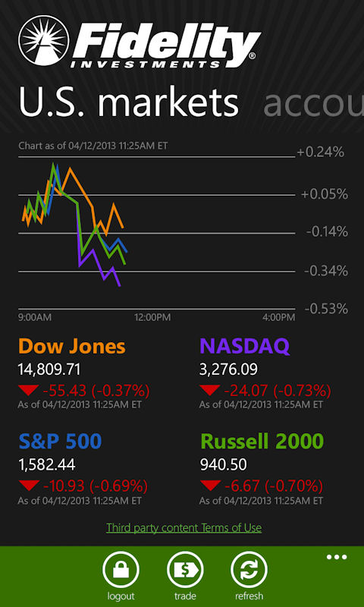Open the Russell 2000 index title
The image size is (364, 607).
point(262,442)
